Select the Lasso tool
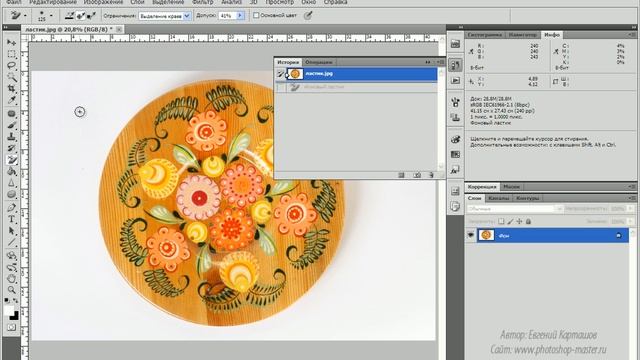This screenshot has width=640, height=360. tap(11, 66)
